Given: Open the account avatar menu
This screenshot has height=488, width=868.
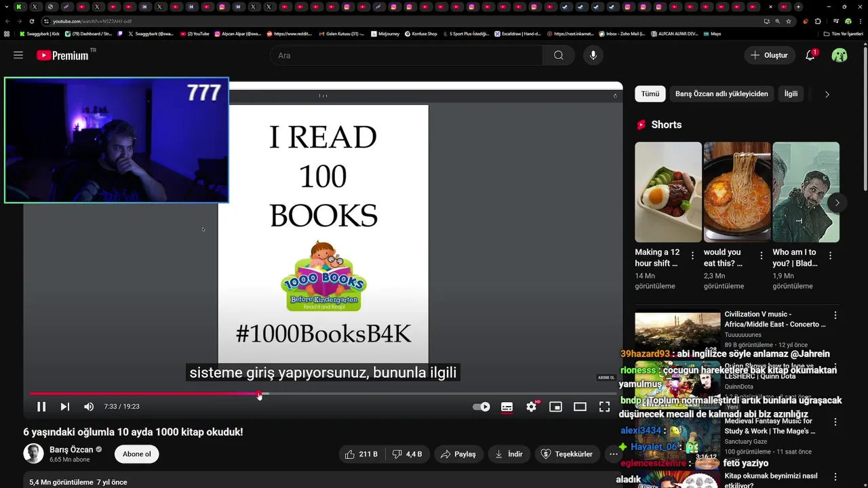Looking at the screenshot, I should (840, 55).
